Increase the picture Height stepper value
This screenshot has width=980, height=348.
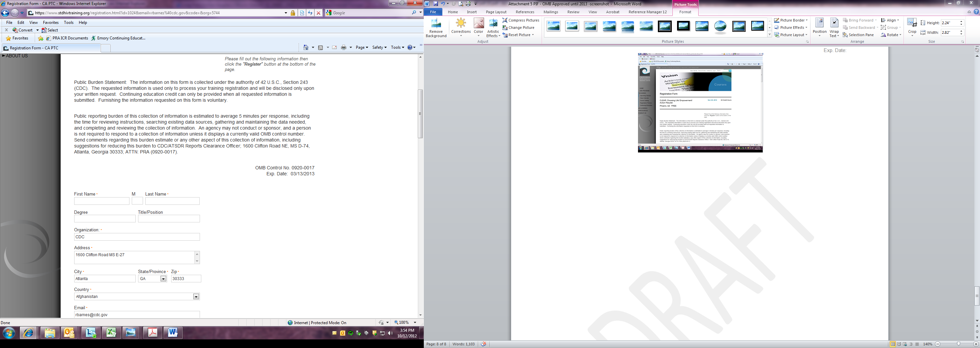pyautogui.click(x=961, y=21)
